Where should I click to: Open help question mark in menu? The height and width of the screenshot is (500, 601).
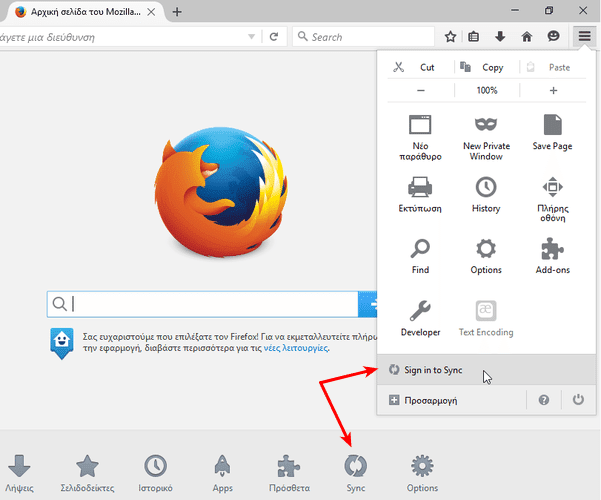(544, 400)
